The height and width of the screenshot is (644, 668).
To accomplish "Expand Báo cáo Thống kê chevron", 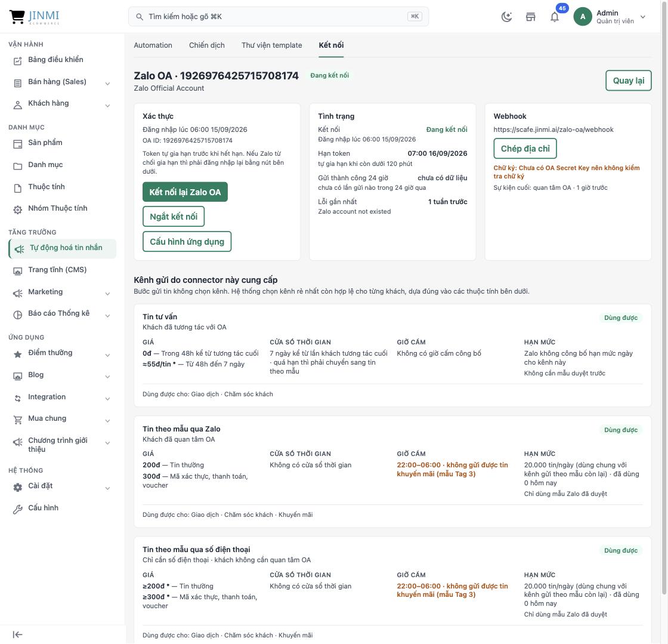I will pos(108,315).
